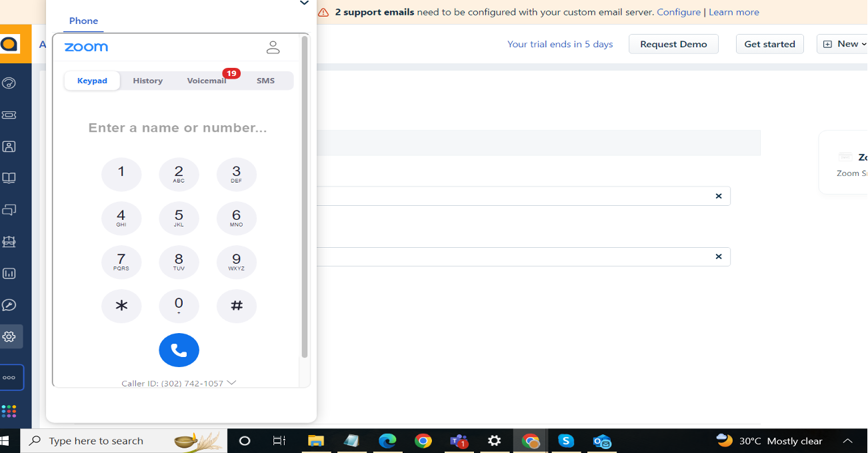
Task: Open the dashboard gauge icon in sidebar
Action: pos(9,83)
